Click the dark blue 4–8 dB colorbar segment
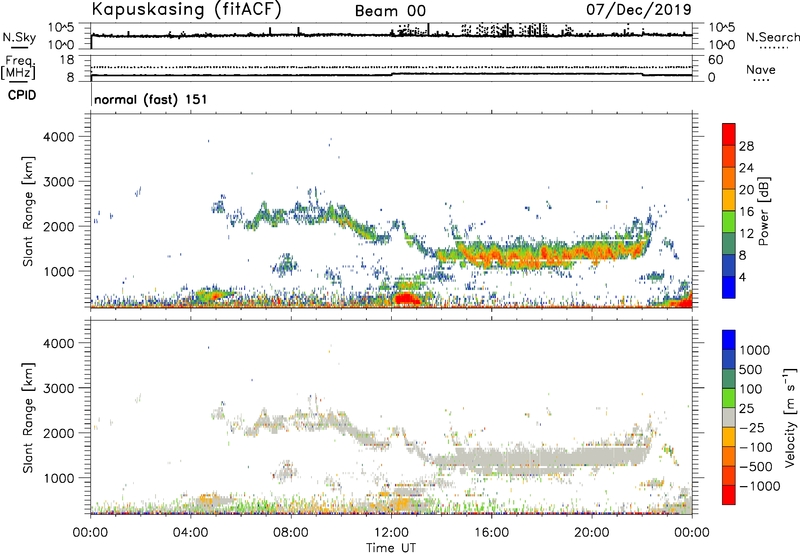 [x=728, y=265]
